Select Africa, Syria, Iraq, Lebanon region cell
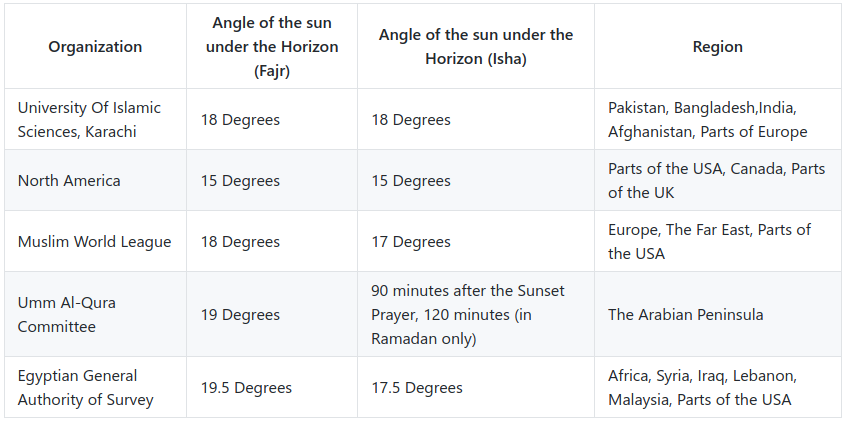The height and width of the screenshot is (422, 845). point(717,387)
